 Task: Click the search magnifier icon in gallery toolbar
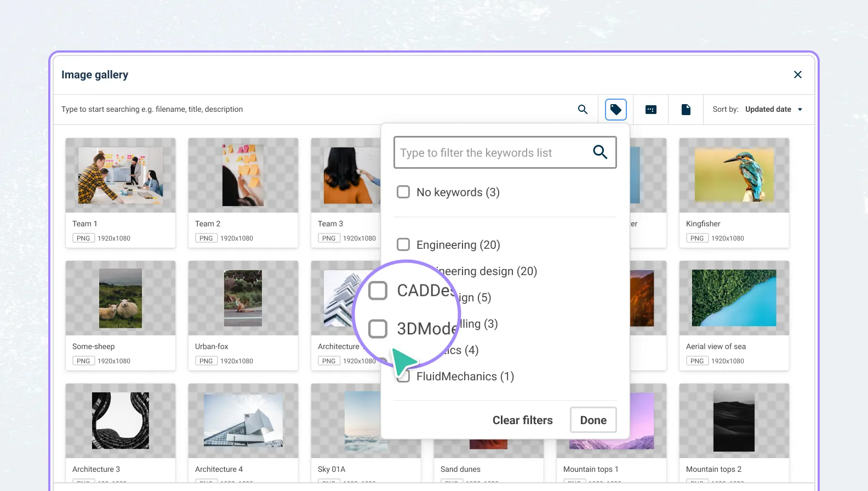point(583,110)
